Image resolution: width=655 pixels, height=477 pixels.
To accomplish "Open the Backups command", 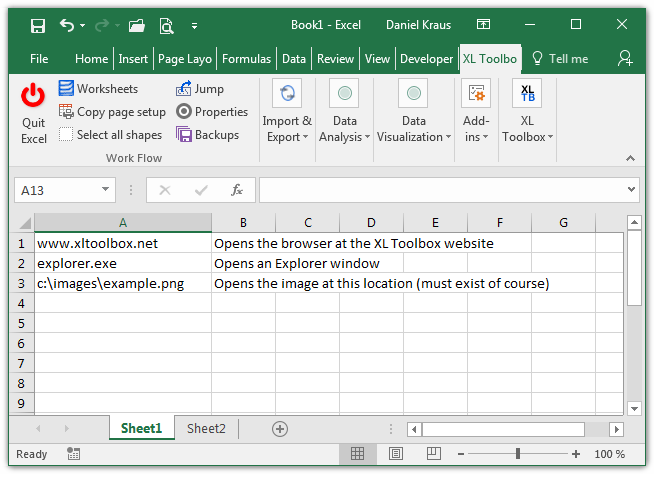I will pyautogui.click(x=207, y=135).
